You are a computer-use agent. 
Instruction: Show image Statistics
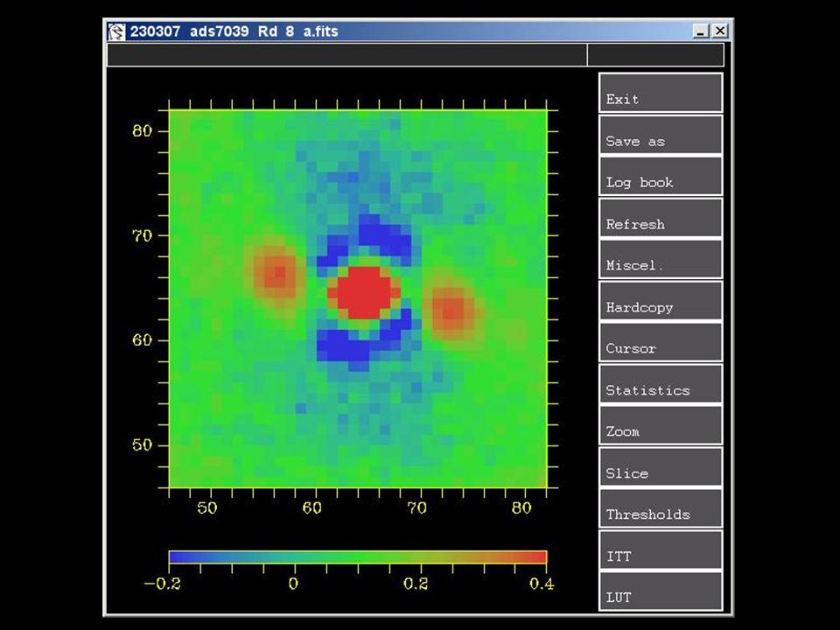pyautogui.click(x=661, y=384)
